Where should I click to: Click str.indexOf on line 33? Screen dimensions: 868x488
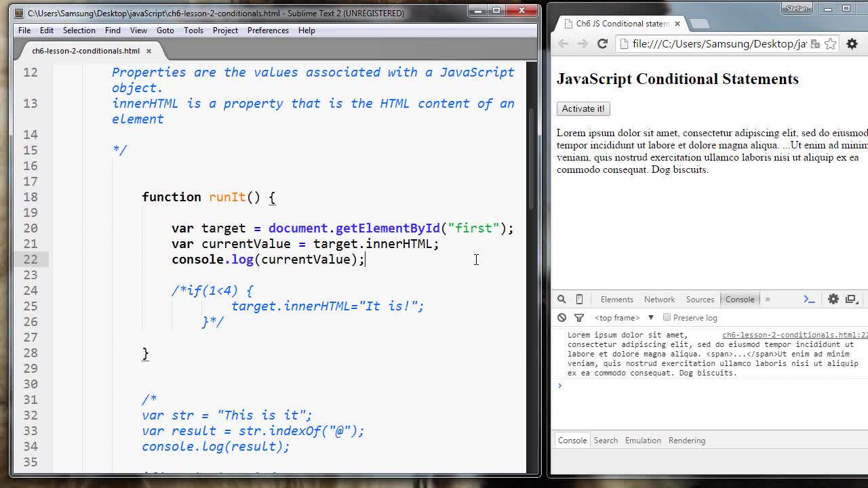279,431
